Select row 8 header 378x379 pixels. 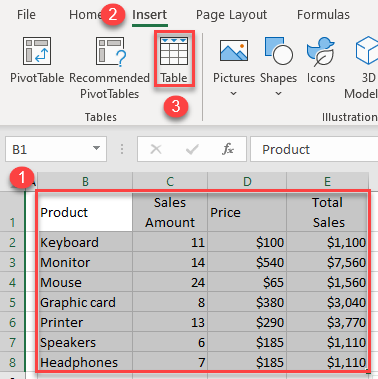(x=12, y=362)
